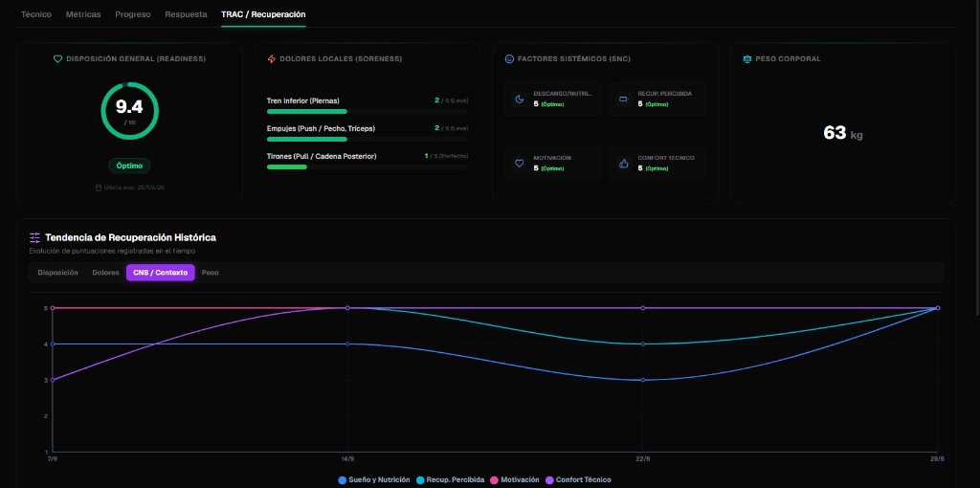The height and width of the screenshot is (488, 980).
Task: Click the 14/9 data point at value 4
Action: [x=347, y=344]
